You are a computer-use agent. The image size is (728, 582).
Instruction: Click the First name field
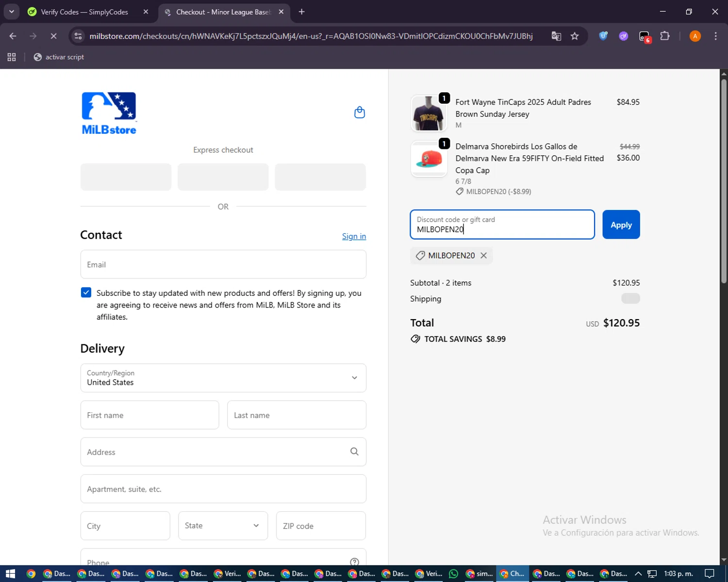149,415
